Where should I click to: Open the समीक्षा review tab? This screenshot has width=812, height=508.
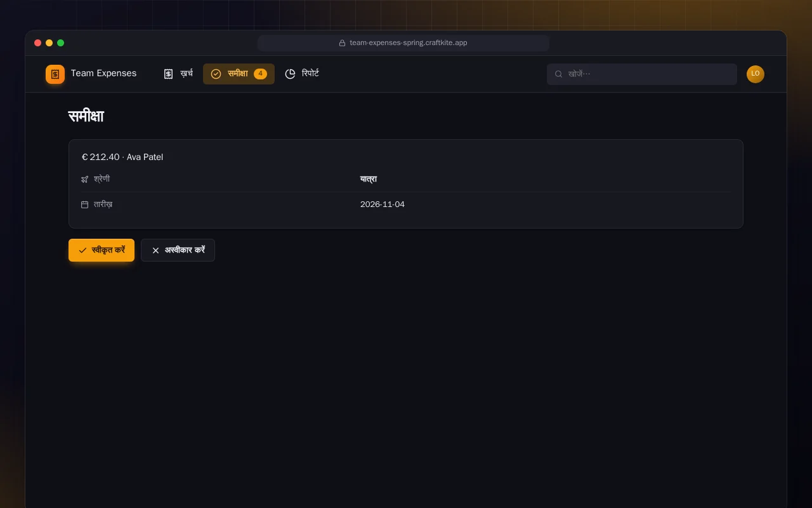(239, 74)
